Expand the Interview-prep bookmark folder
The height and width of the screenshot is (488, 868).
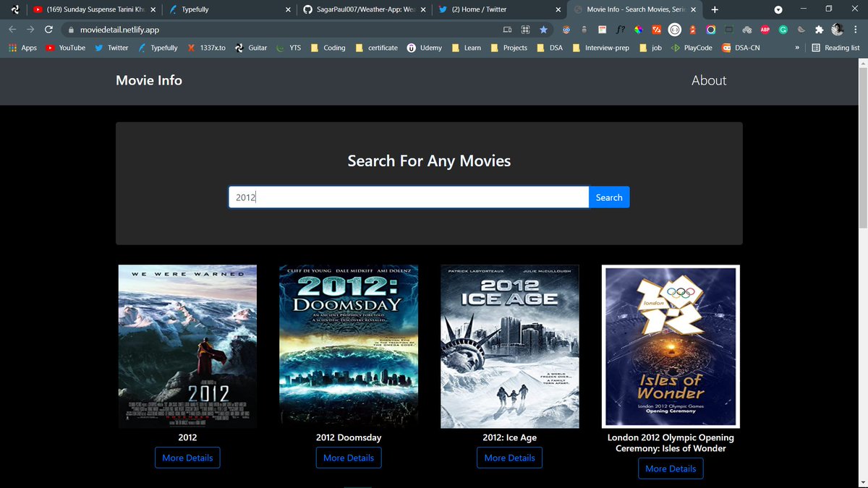click(x=600, y=48)
